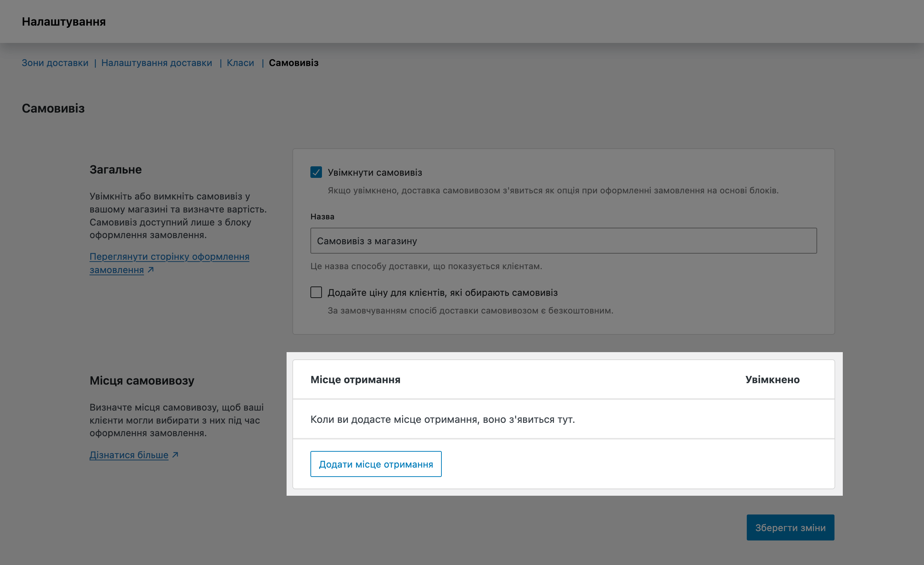This screenshot has height=565, width=924.
Task: Open the Дізнатися більше link
Action: click(x=129, y=455)
